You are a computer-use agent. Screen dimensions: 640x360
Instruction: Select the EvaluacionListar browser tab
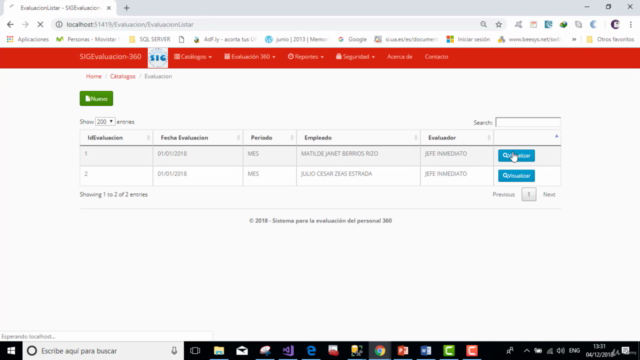coord(60,8)
